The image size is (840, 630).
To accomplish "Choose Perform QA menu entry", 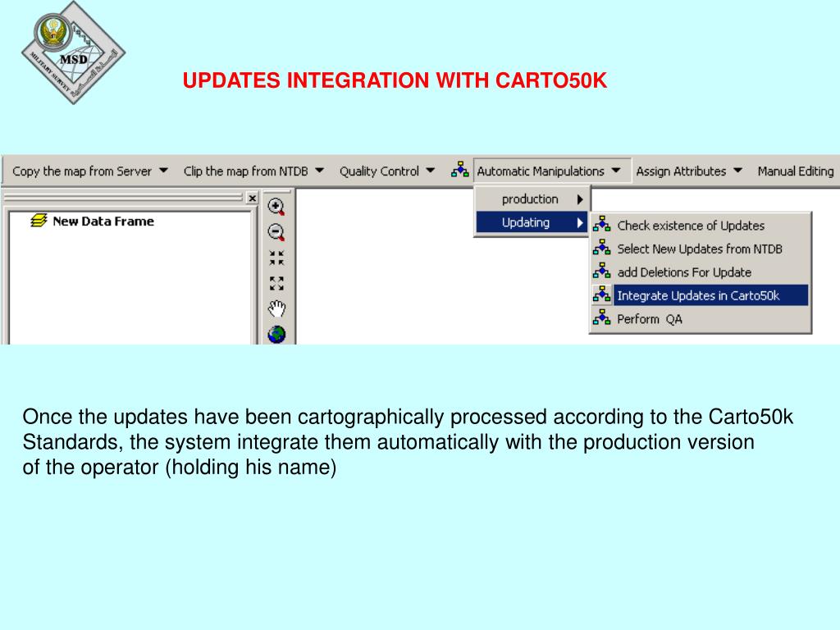I will pos(700,319).
